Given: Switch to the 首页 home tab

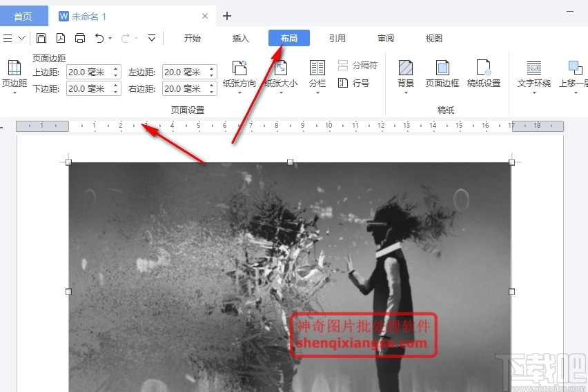Looking at the screenshot, I should click(23, 17).
